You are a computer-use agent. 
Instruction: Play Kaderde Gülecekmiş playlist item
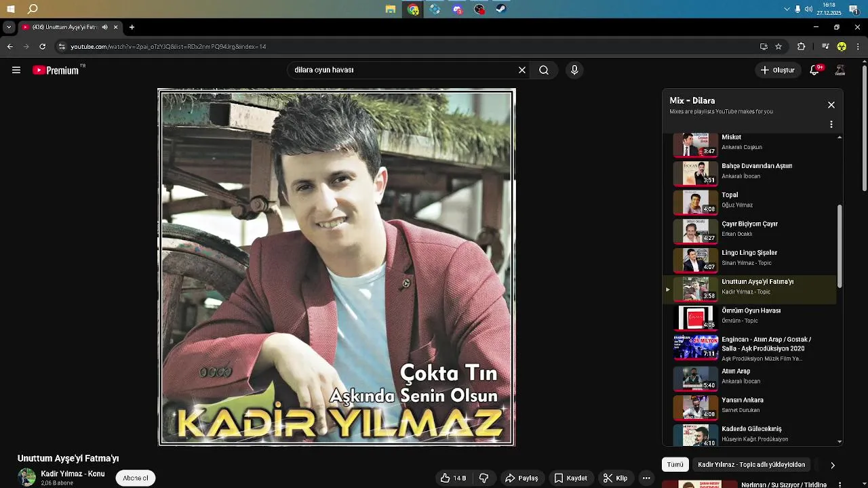[x=749, y=434]
